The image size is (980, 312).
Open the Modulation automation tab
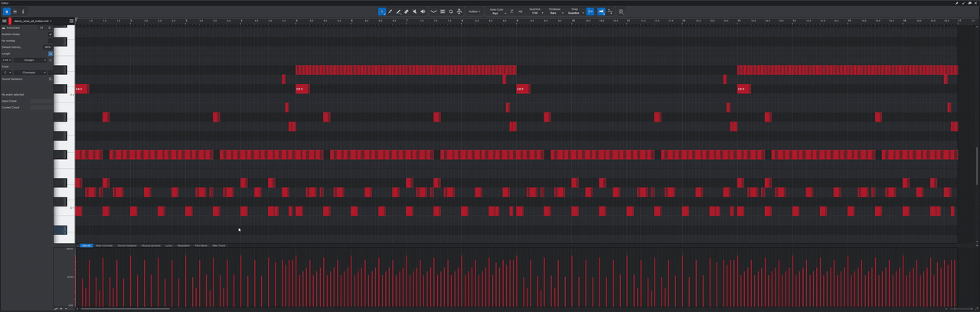184,245
